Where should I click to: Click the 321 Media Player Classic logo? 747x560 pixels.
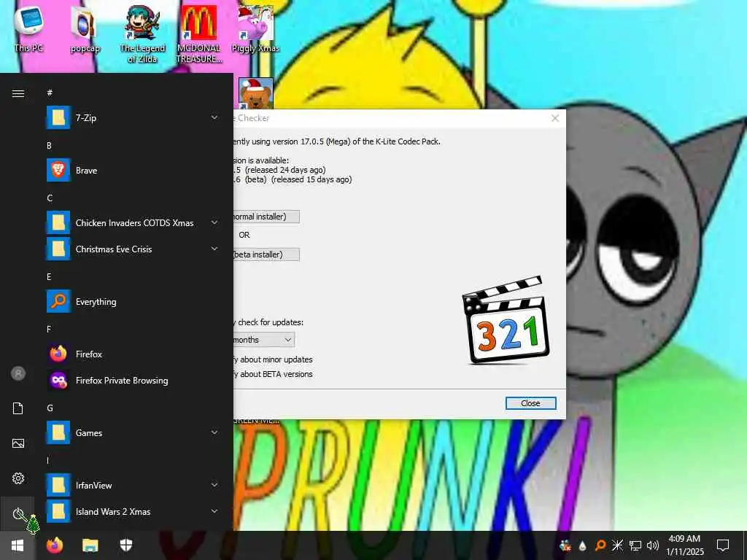[505, 321]
